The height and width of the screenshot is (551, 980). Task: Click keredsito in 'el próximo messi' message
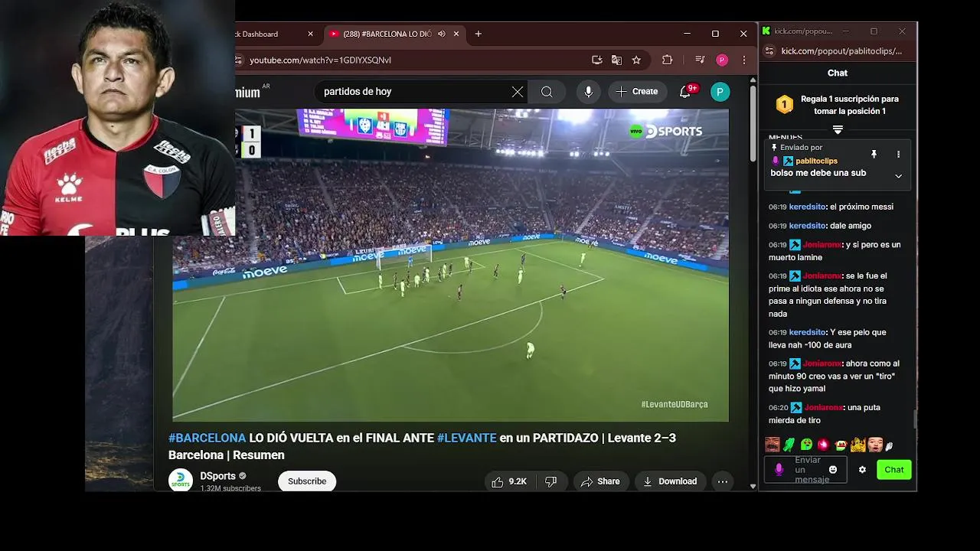807,207
